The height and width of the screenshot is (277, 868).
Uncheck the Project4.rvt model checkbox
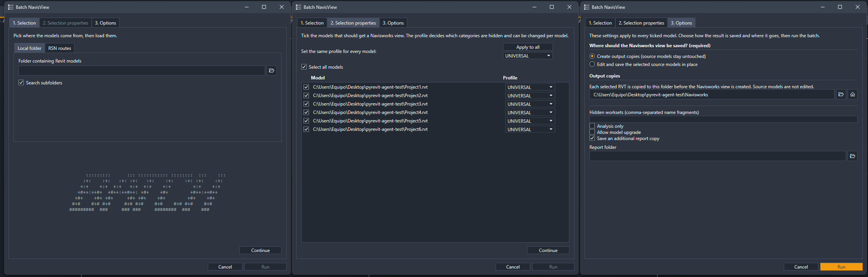(x=306, y=112)
